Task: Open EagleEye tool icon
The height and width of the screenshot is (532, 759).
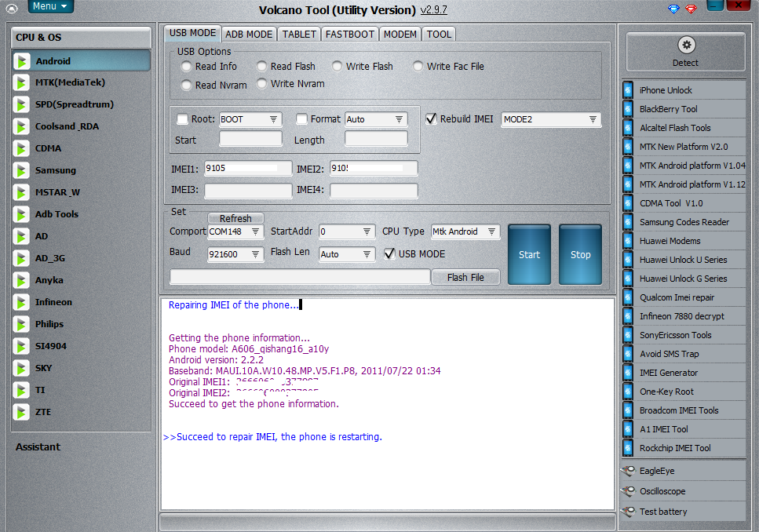Action: point(628,471)
